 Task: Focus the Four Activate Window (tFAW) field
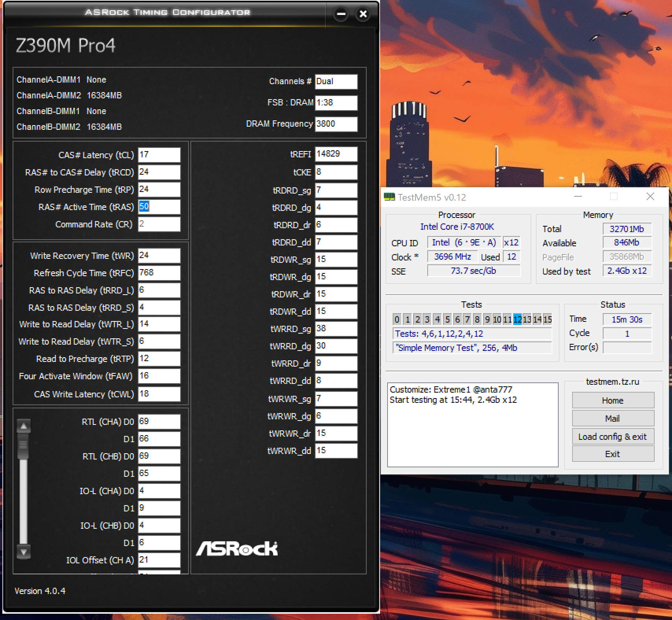pos(159,376)
